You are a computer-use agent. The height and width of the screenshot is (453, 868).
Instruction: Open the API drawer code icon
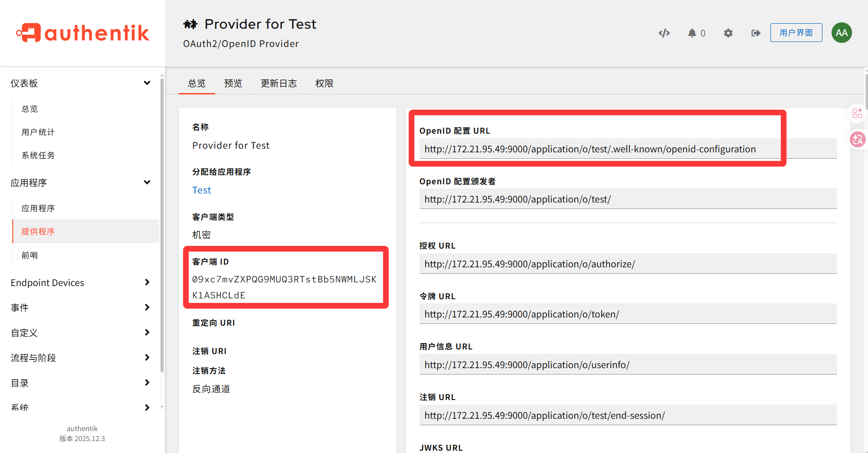coord(664,33)
